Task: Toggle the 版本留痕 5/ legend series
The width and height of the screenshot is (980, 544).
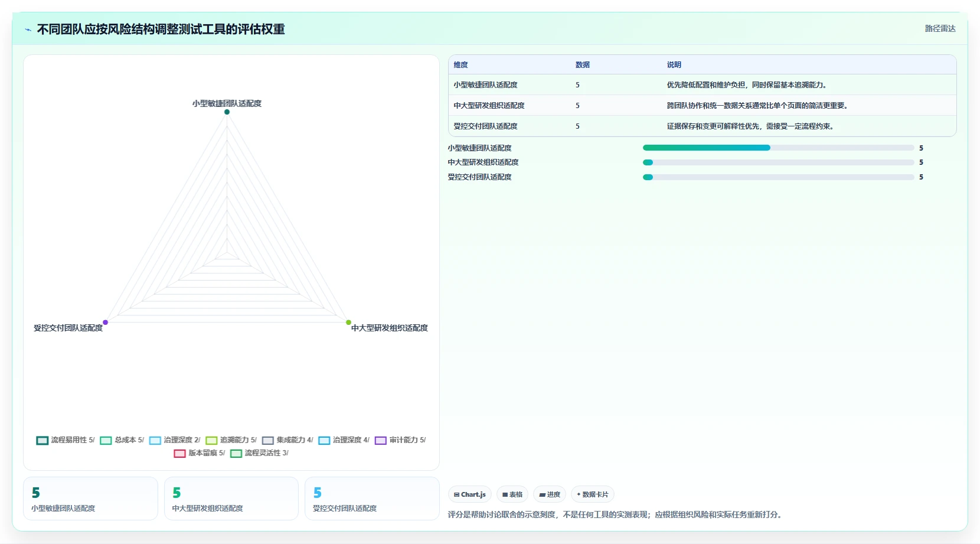Action: 200,453
